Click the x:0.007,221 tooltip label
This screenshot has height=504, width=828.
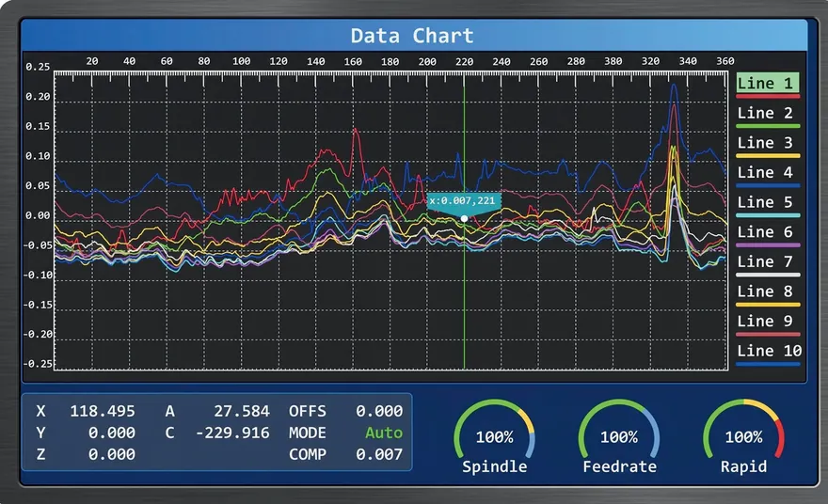463,201
